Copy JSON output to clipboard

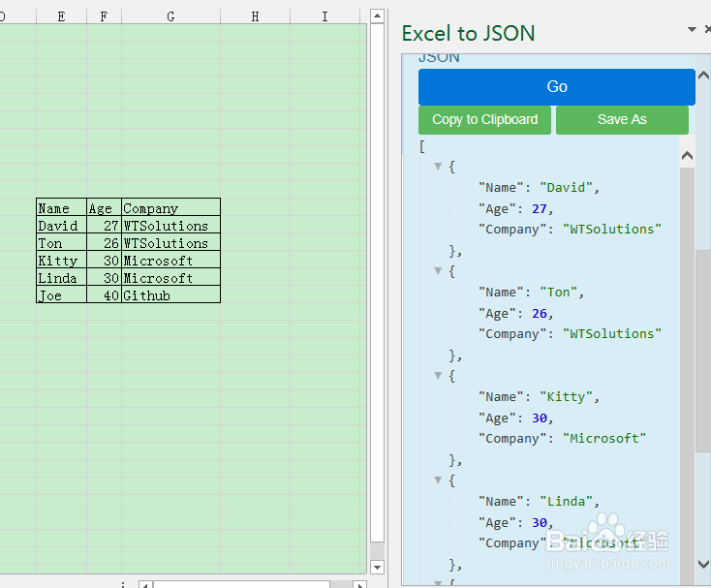pyautogui.click(x=484, y=120)
